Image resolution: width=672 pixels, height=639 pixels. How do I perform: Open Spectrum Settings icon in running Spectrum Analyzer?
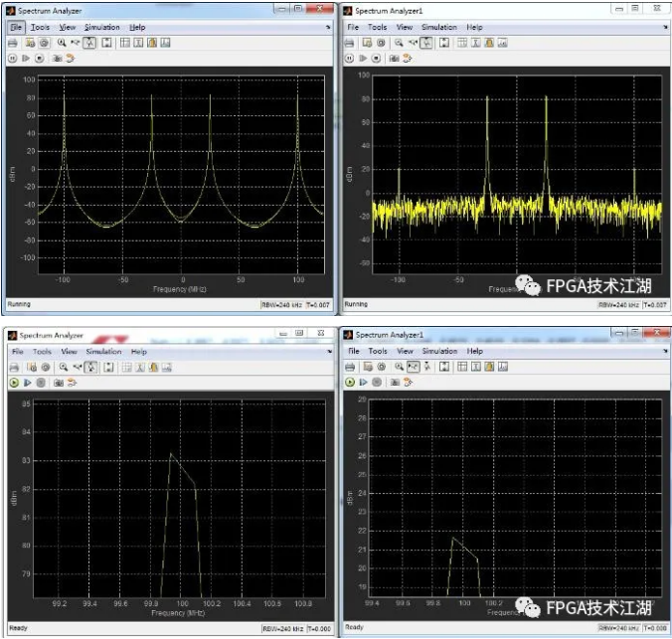[x=30, y=43]
